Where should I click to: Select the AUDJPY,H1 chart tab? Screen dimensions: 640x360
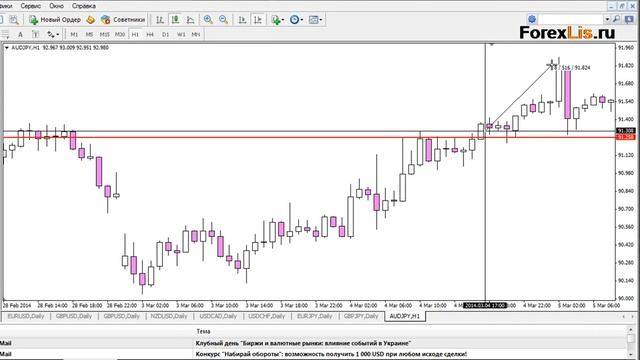pyautogui.click(x=404, y=316)
